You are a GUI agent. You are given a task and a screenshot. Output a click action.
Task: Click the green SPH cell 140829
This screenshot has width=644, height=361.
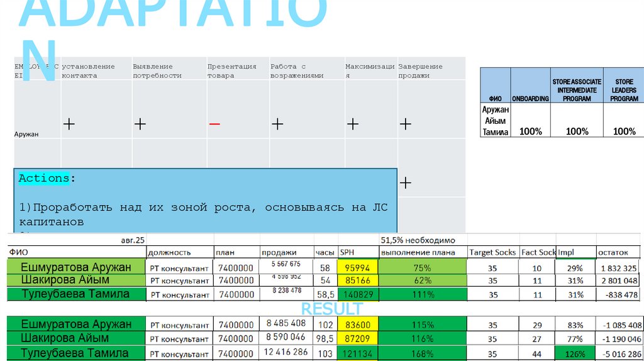pos(357,294)
